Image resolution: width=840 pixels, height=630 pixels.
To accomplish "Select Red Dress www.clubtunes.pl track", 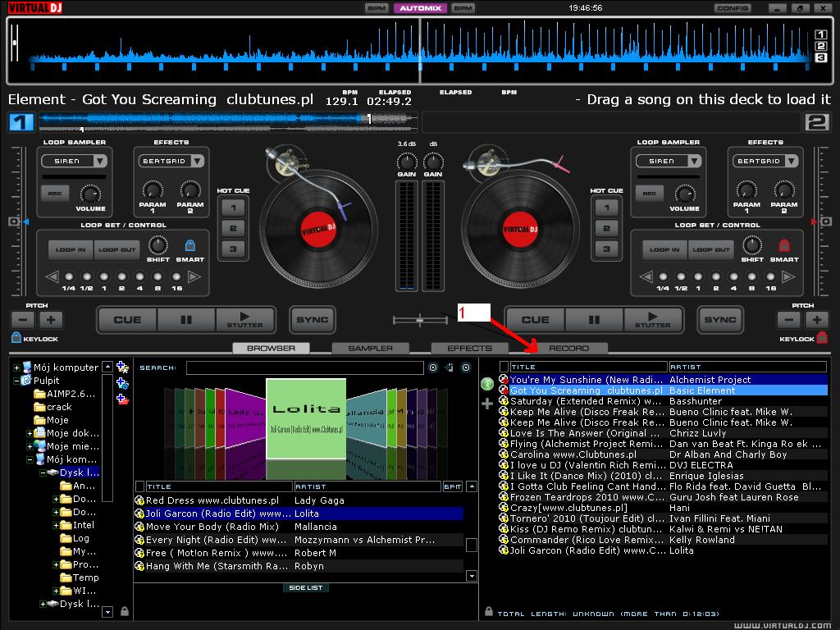I will pos(299,500).
